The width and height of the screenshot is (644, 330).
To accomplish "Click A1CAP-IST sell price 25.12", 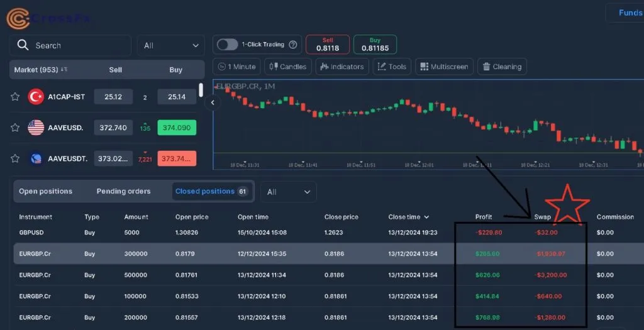I will pos(113,97).
